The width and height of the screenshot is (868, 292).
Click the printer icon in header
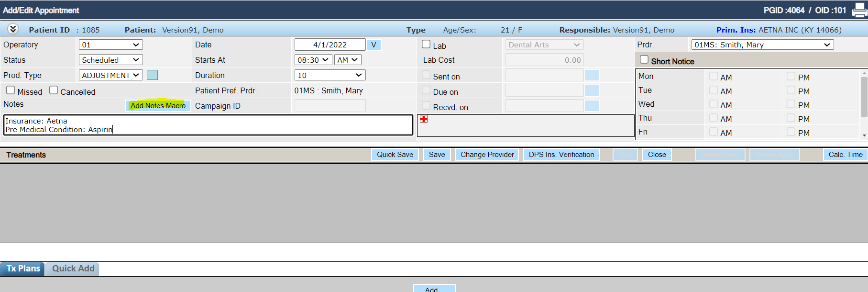pos(860,10)
